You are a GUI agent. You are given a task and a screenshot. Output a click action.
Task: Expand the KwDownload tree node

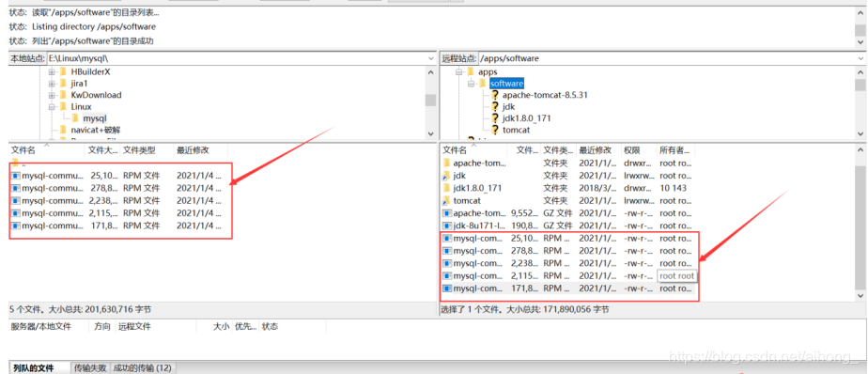pos(52,95)
